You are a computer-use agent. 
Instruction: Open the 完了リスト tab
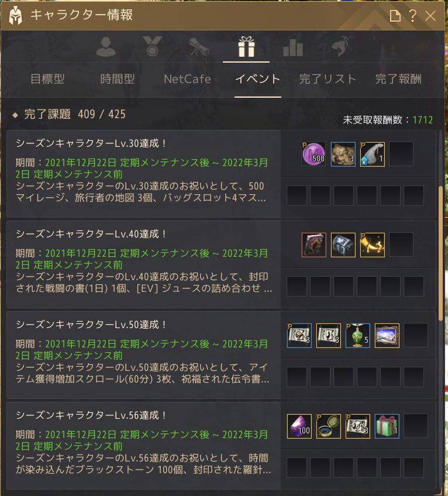[328, 79]
